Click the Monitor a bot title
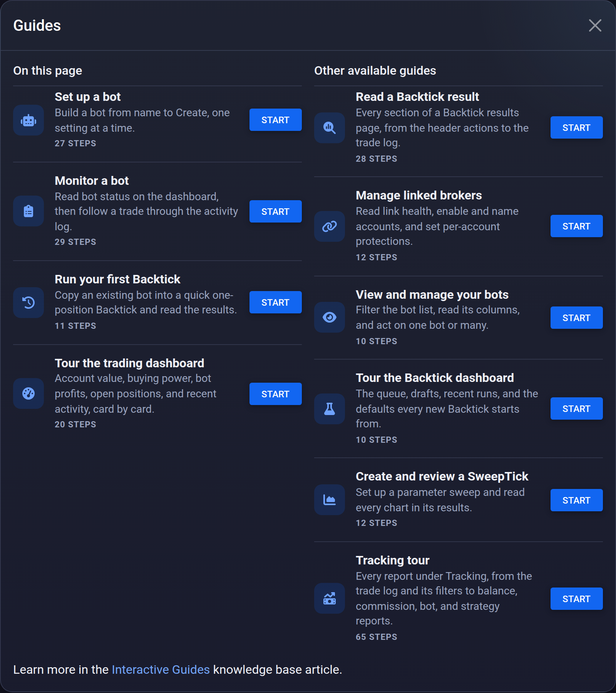The width and height of the screenshot is (616, 693). coord(92,181)
